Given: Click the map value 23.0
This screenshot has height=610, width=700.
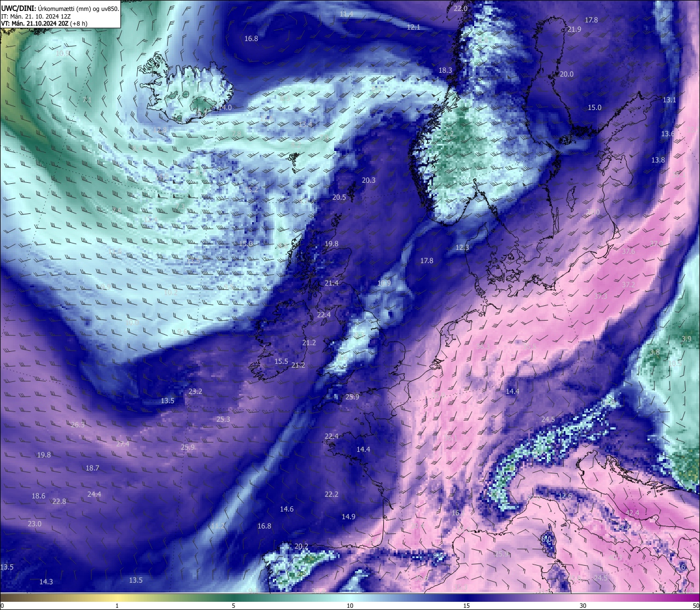Looking at the screenshot, I should [34, 524].
